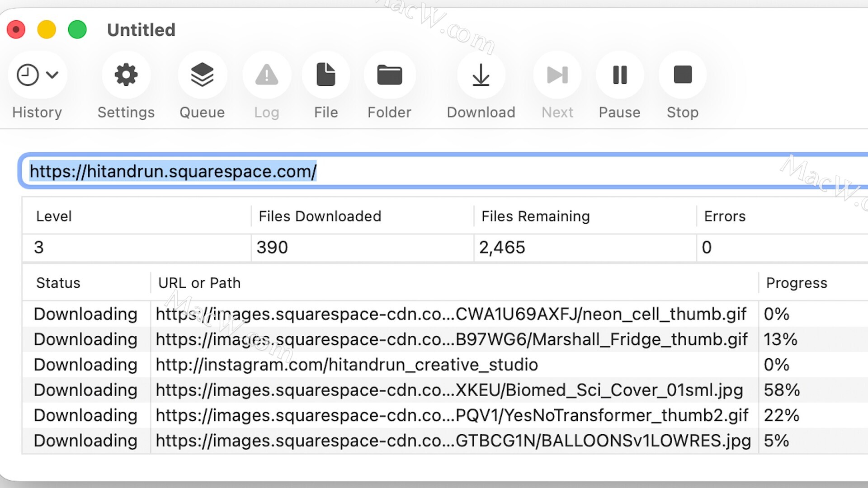Viewport: 868px width, 488px height.
Task: Open the Log warning icon
Action: [x=266, y=75]
